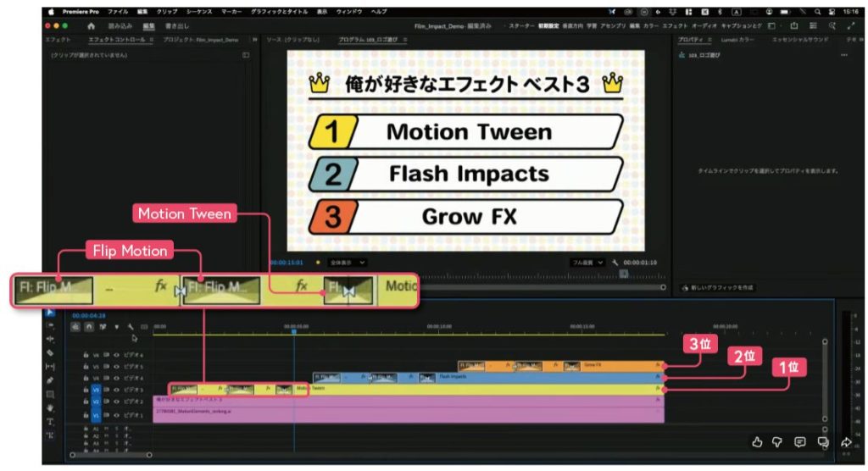
Task: Select the Pen tool in toolbar
Action: [x=50, y=380]
